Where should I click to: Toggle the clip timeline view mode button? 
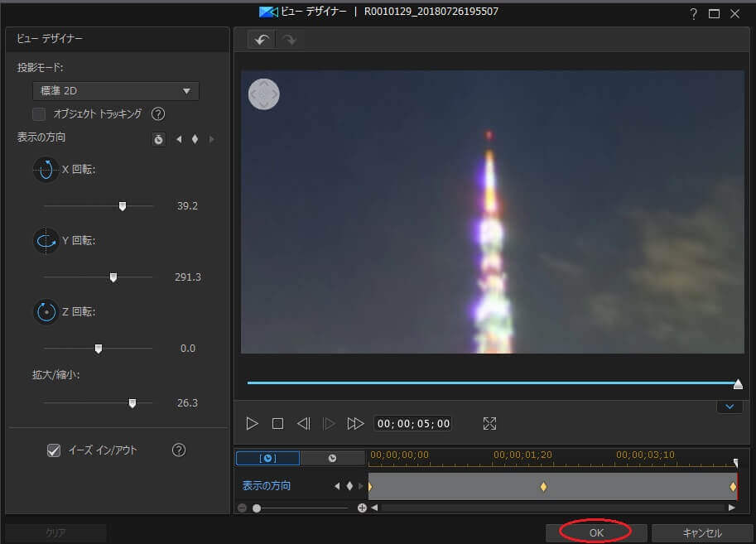pyautogui.click(x=267, y=458)
